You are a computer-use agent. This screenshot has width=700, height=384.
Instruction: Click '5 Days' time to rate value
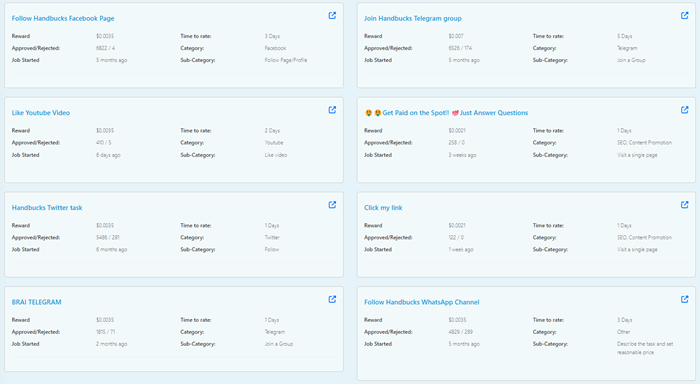click(625, 36)
